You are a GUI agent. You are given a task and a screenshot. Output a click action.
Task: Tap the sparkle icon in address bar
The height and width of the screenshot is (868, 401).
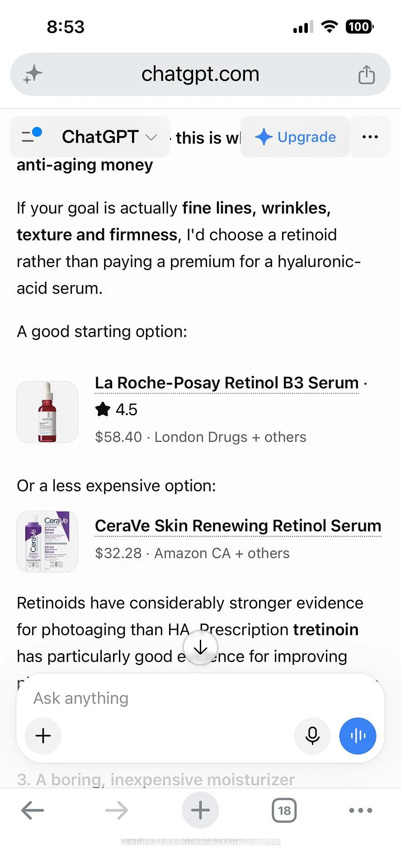pos(33,74)
